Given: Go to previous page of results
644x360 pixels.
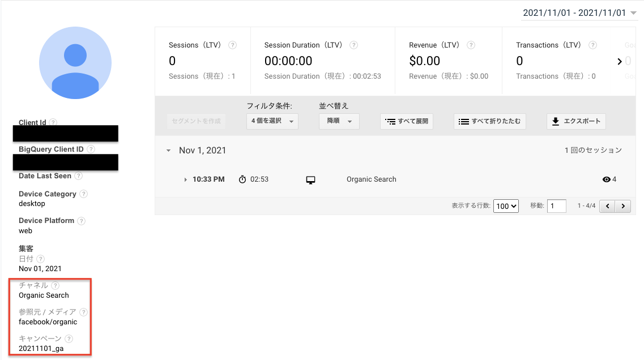Looking at the screenshot, I should 607,206.
